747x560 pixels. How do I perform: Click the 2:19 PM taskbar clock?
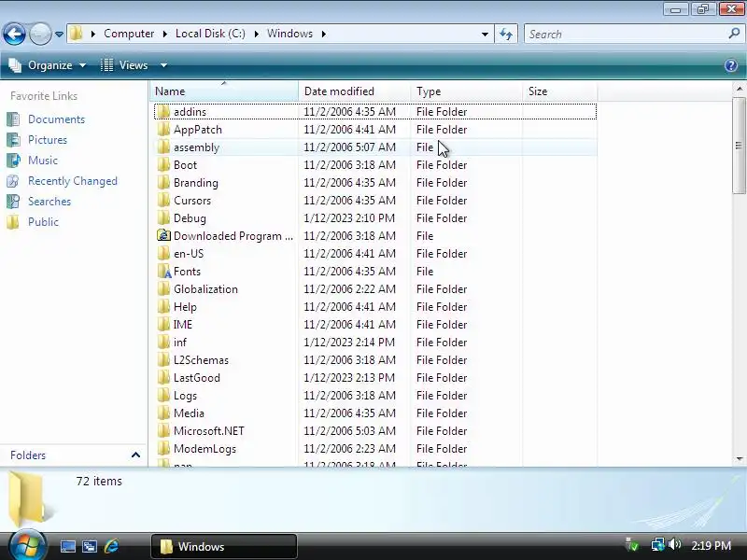(x=711, y=545)
